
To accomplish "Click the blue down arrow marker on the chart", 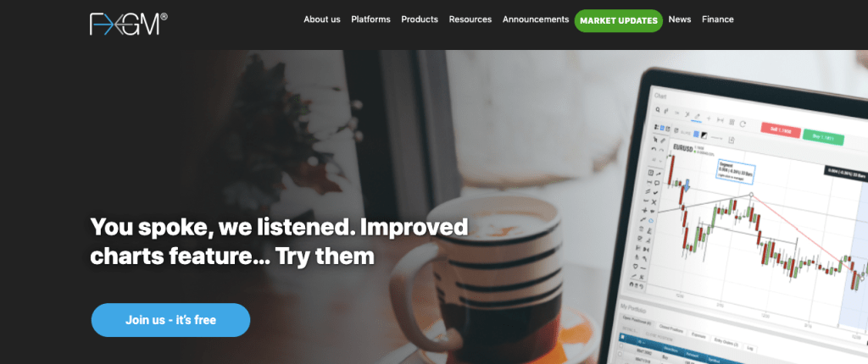I will (x=687, y=186).
